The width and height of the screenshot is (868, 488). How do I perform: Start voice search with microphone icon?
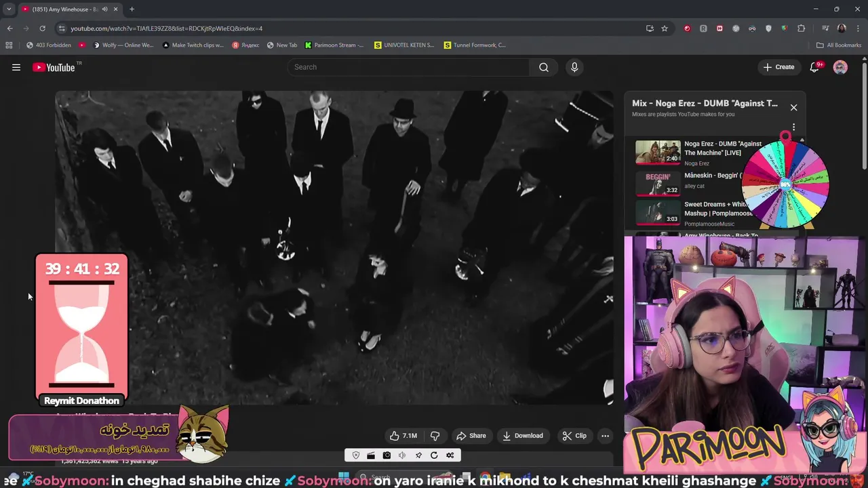pyautogui.click(x=574, y=67)
